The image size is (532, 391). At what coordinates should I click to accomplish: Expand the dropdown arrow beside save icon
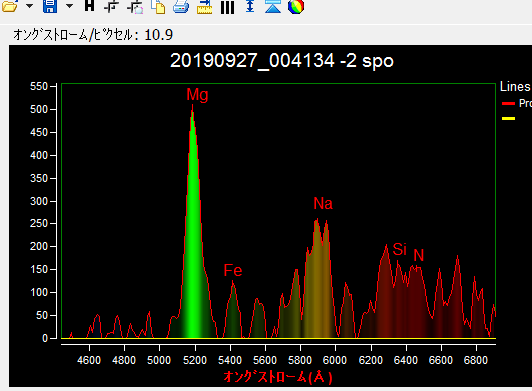69,6
